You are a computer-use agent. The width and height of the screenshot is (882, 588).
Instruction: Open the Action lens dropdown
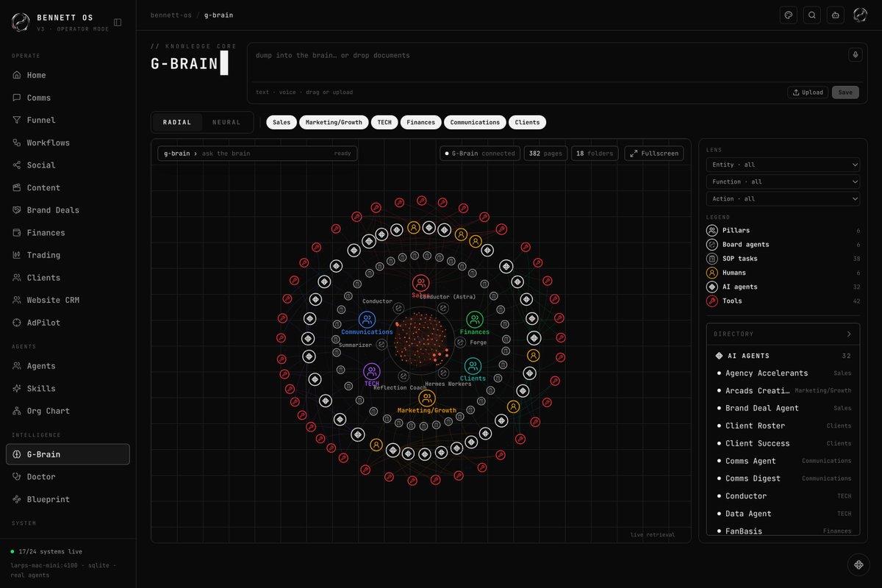tap(783, 198)
